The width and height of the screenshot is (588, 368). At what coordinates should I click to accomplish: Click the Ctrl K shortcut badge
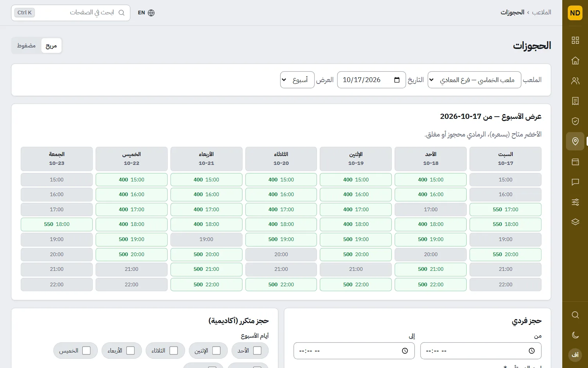[25, 13]
